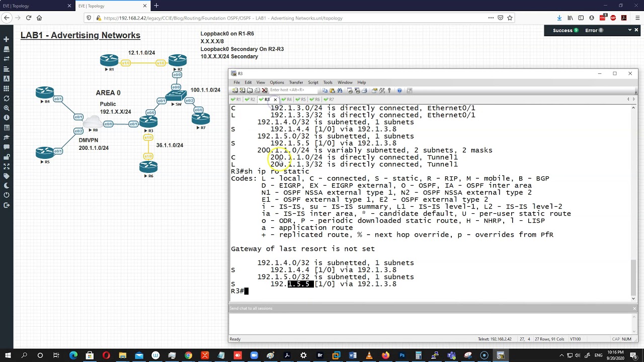Click the Paste icon in SecureCRT toolbar
Viewport: 644px width, 362px height.
pyautogui.click(x=332, y=90)
